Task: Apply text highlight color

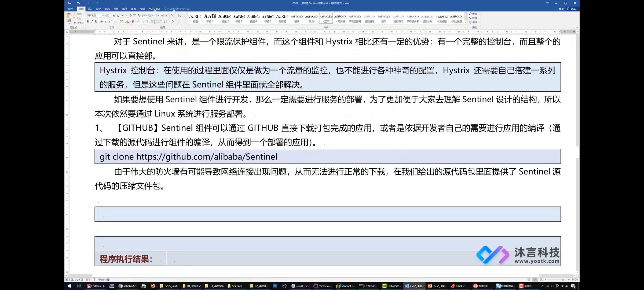Action: pyautogui.click(x=121, y=21)
